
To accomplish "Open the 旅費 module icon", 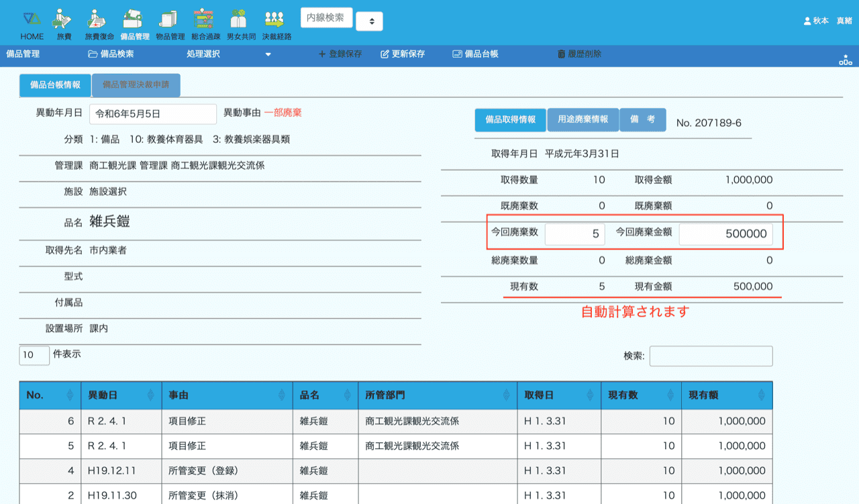I will (63, 19).
